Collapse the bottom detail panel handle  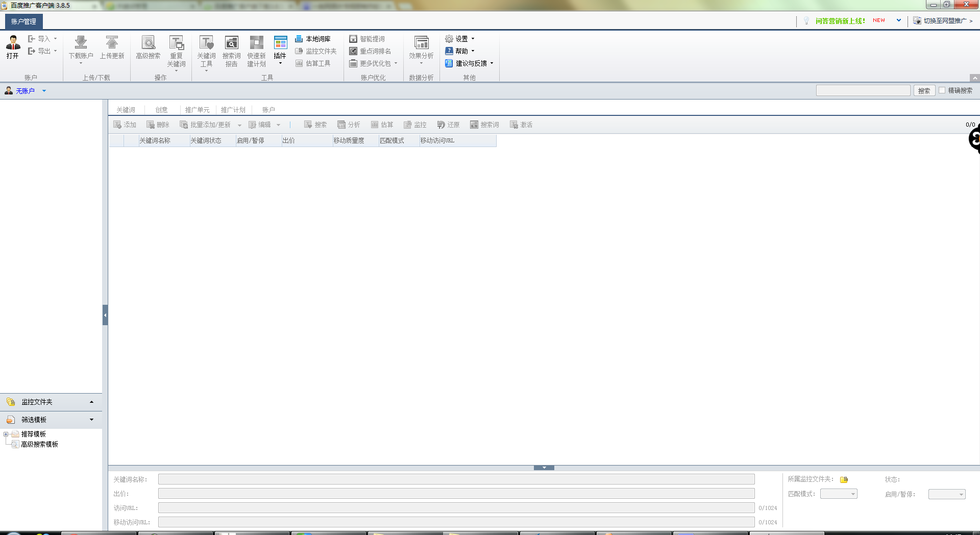click(544, 468)
